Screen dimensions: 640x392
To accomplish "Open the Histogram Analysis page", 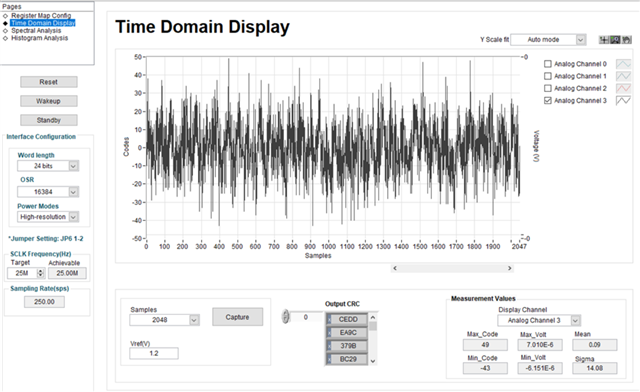I will pos(40,38).
